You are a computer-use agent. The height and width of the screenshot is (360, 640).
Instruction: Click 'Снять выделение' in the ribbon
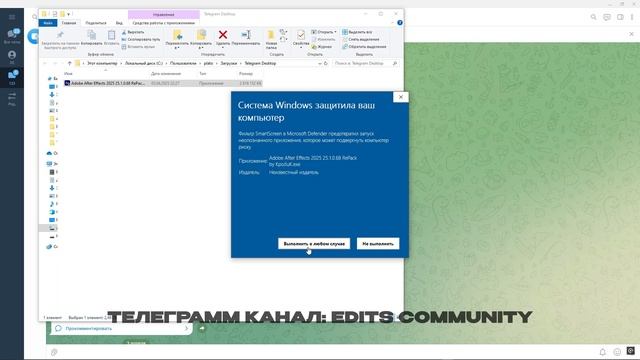[x=361, y=39]
